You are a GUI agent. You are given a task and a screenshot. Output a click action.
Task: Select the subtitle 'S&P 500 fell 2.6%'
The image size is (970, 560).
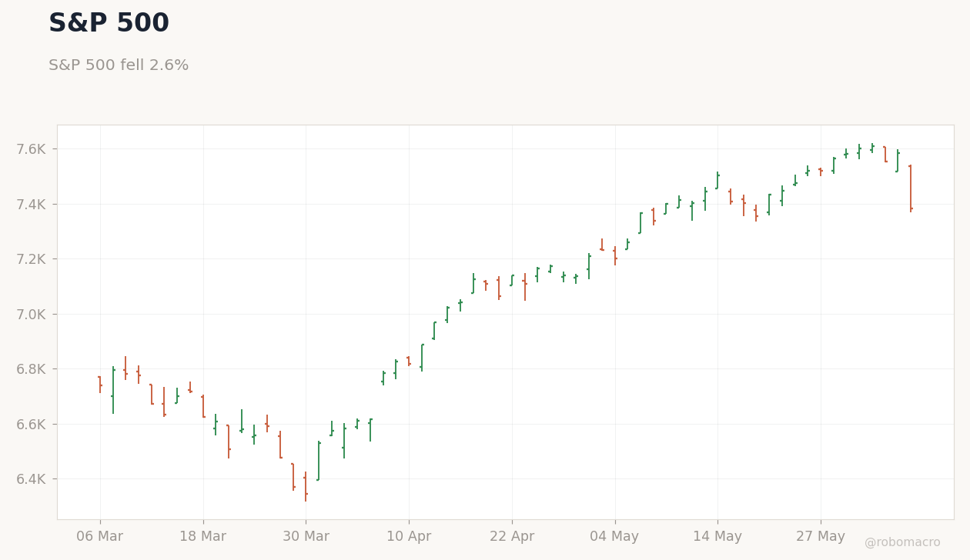pyautogui.click(x=119, y=65)
